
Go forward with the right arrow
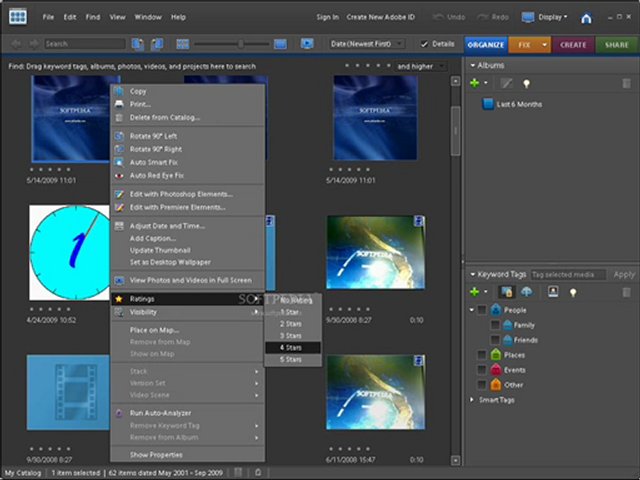(34, 44)
